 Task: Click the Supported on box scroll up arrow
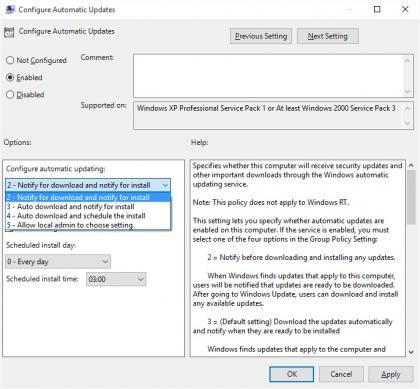point(407,108)
